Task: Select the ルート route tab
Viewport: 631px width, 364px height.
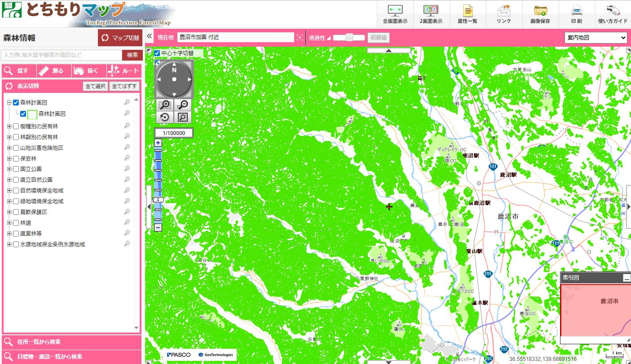Action: click(124, 71)
